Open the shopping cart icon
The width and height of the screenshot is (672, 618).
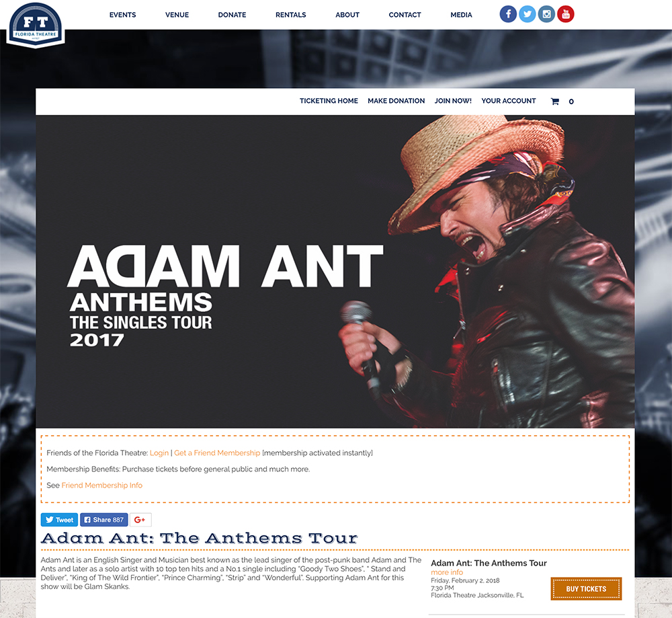click(555, 102)
